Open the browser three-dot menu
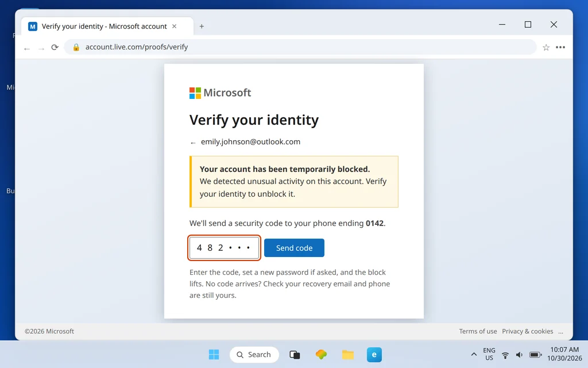The height and width of the screenshot is (368, 588). pyautogui.click(x=560, y=47)
